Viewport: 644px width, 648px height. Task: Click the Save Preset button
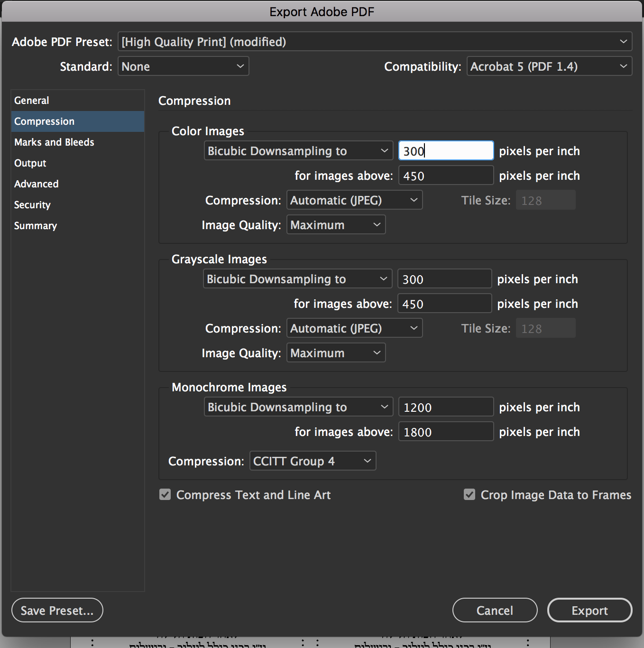click(x=57, y=610)
